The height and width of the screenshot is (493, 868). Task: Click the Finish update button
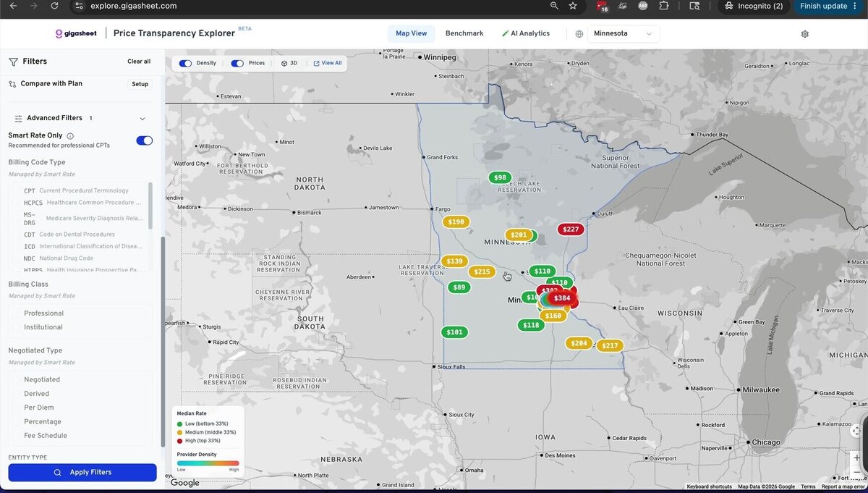(829, 6)
